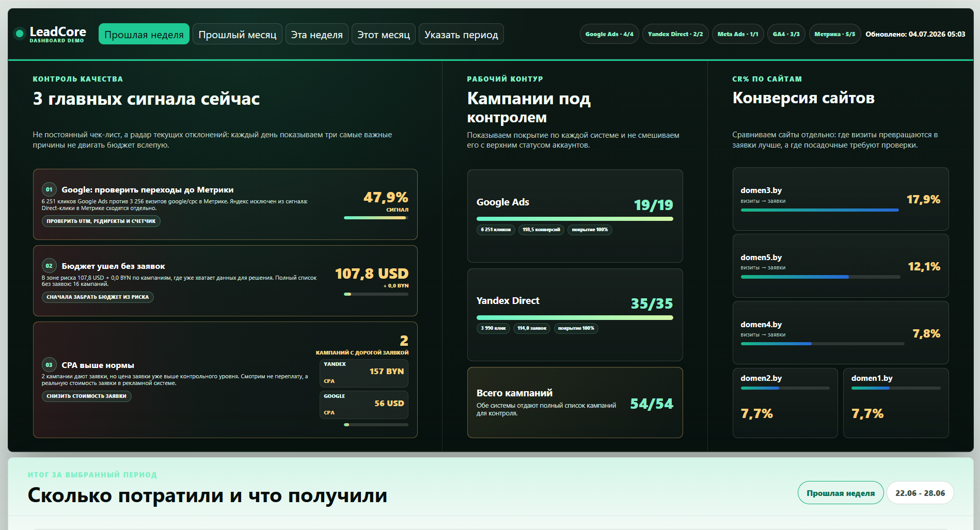Click the 47,9% signal progress bar
This screenshot has height=530, width=980.
pyautogui.click(x=376, y=218)
